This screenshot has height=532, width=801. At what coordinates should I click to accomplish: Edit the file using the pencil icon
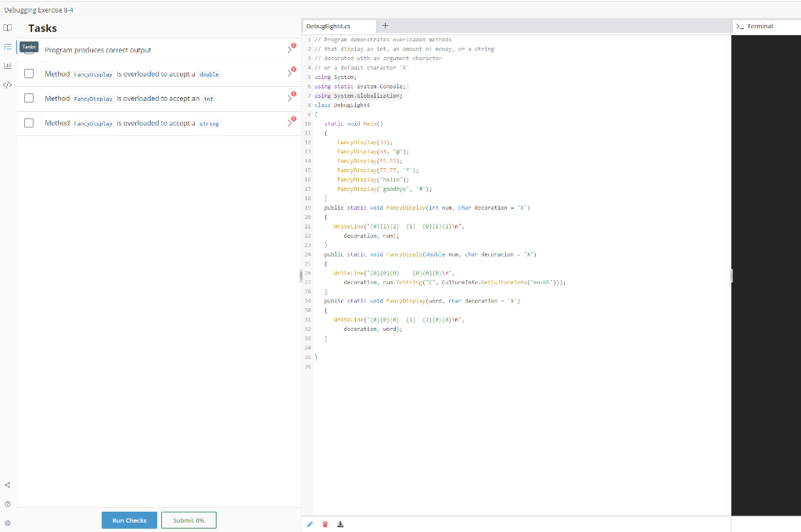point(310,524)
